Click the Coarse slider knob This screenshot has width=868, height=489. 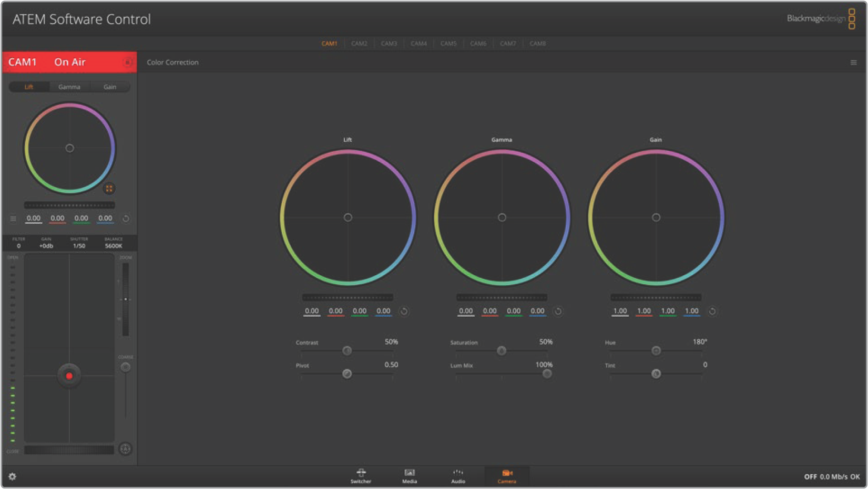(x=125, y=367)
